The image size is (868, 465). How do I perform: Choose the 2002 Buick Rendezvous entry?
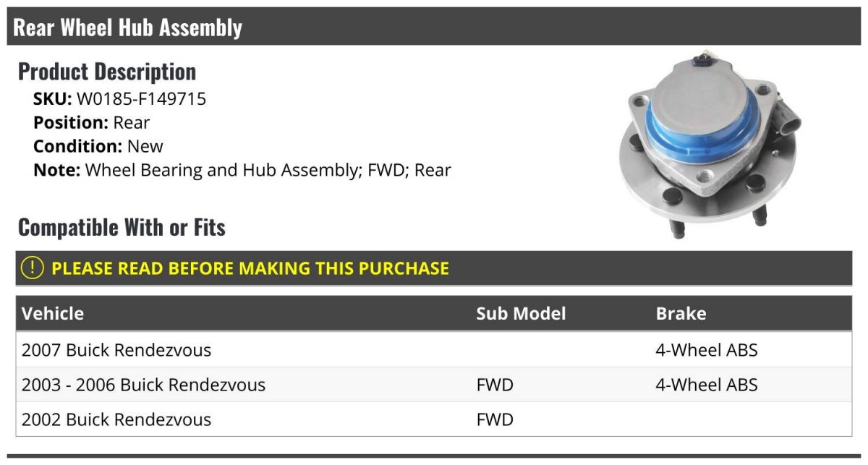pos(116,419)
